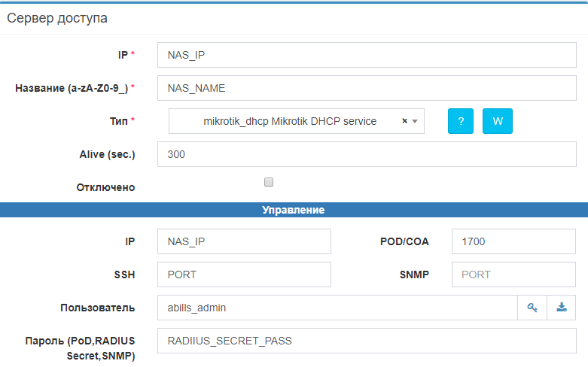Click the download icon next to abills_admin
The width and height of the screenshot is (588, 367).
[561, 308]
